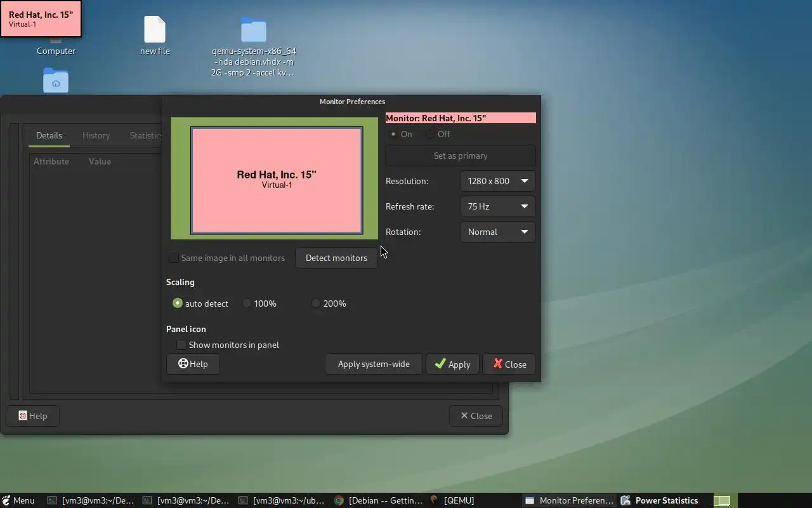Click the green checkmark icon on Apply
Screen dimensions: 812x508
(440, 364)
